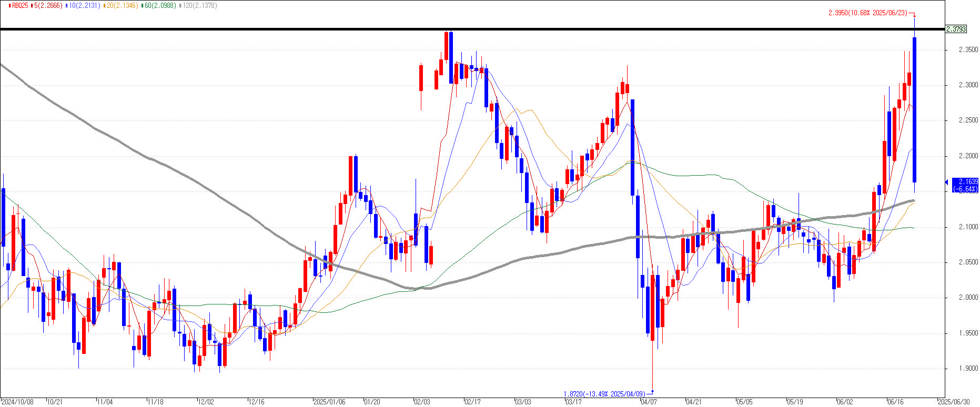Click the 2024/10/08 date axis label

point(17,402)
